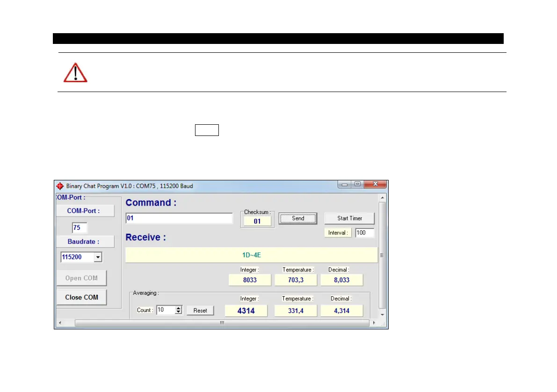Screen dimensions: 557x392
Task: Click the Baudrate : label
Action: pyautogui.click(x=85, y=242)
